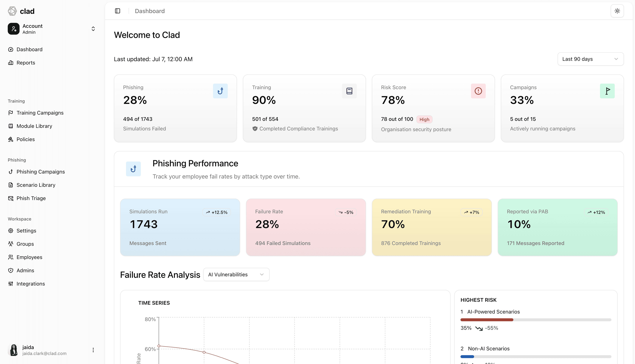Click the alert icon on Risk Score card
Viewport: 635px width, 364px height.
pyautogui.click(x=478, y=91)
